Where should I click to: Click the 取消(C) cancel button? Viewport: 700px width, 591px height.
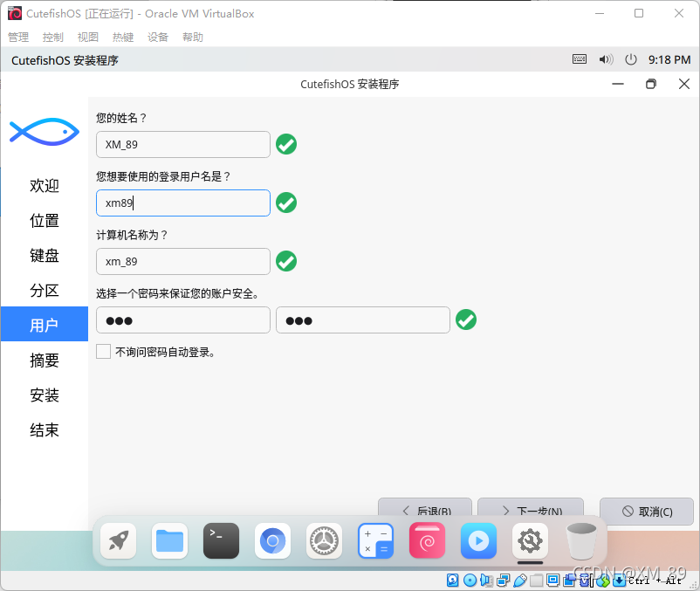click(x=647, y=511)
